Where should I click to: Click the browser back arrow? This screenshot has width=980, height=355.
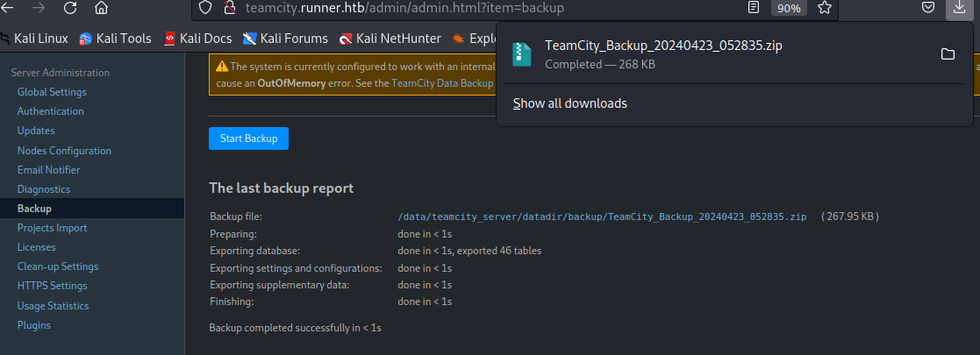(x=9, y=8)
